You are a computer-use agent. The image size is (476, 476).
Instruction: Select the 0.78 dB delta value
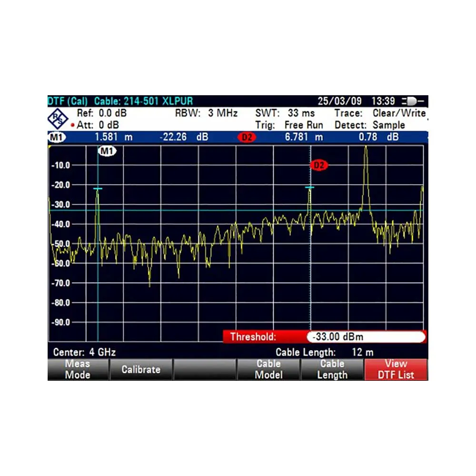[378, 137]
